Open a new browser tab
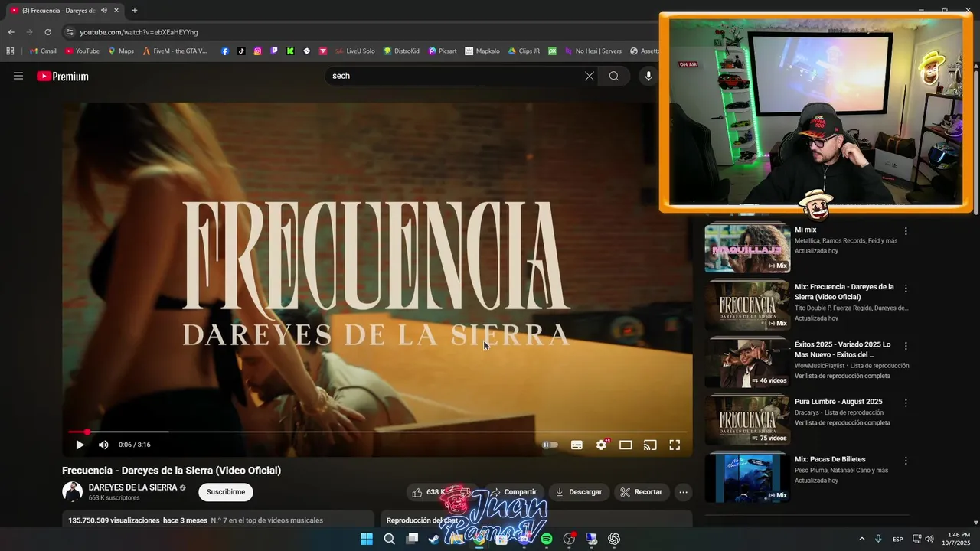 135,10
